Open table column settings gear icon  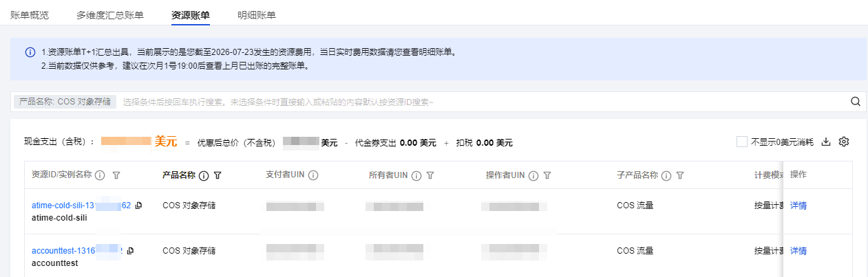pyautogui.click(x=844, y=142)
